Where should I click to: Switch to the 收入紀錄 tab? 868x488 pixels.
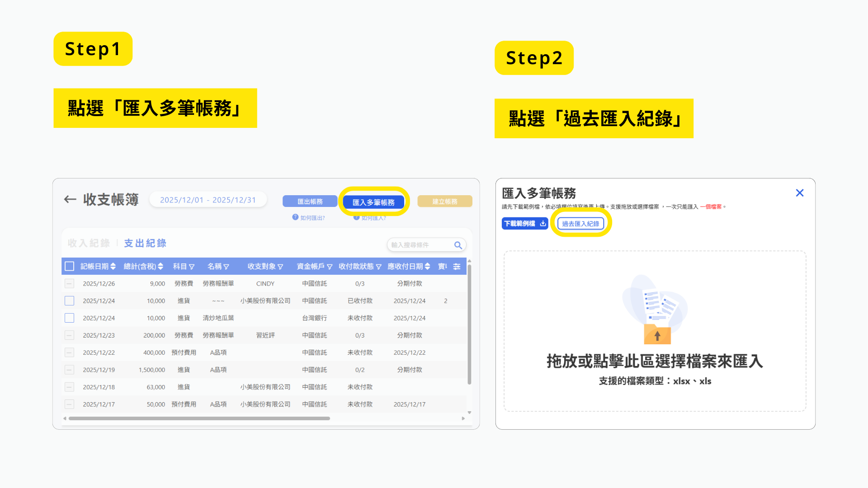(89, 243)
